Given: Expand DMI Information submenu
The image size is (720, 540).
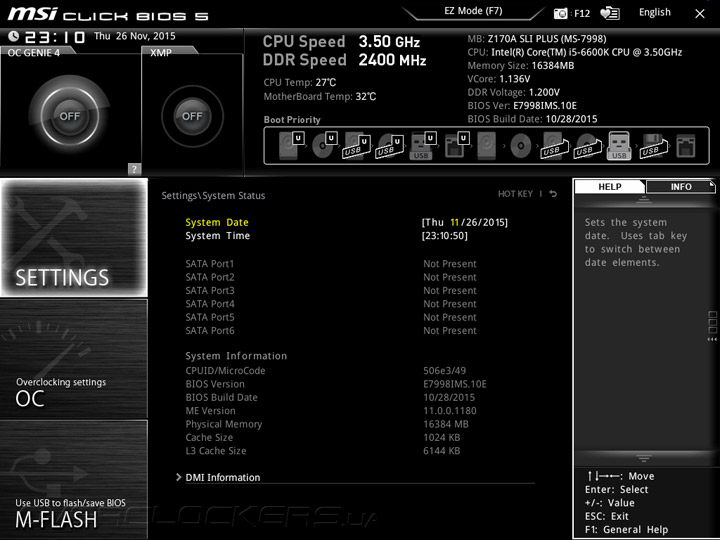Looking at the screenshot, I should [x=223, y=478].
